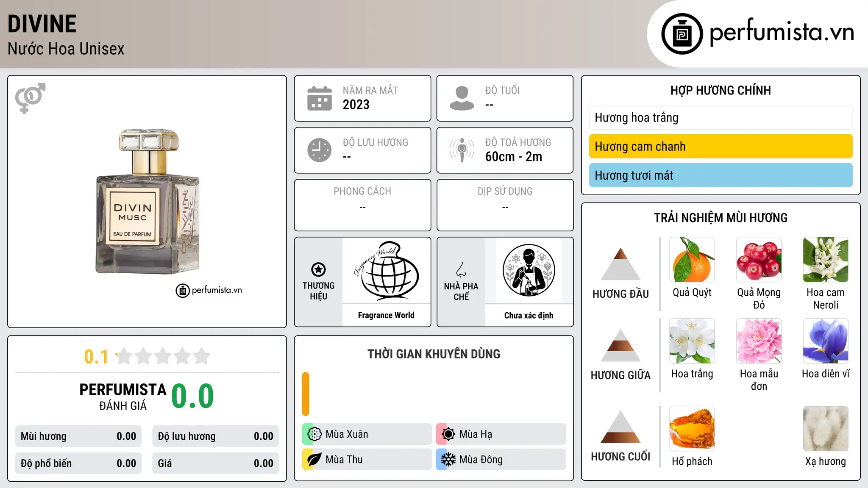This screenshot has height=488, width=868.
Task: Click the Độ lưu hương score row
Action: click(216, 436)
